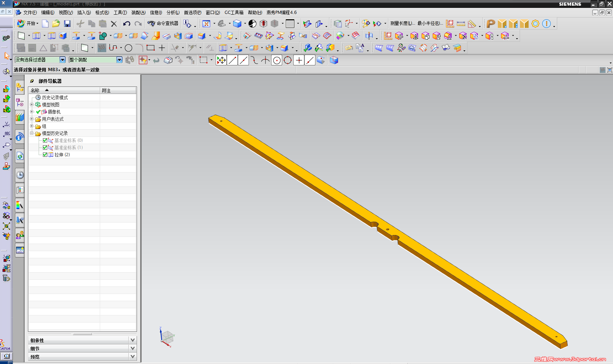613x364 pixels.
Task: Toggle the quadrant point snap button
Action: [x=288, y=60]
